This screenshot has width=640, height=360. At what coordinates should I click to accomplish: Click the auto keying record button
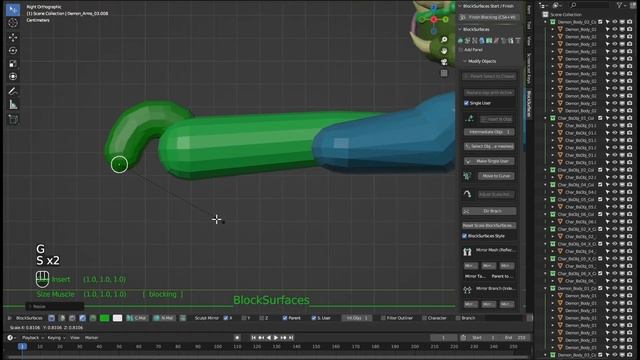coord(237,338)
